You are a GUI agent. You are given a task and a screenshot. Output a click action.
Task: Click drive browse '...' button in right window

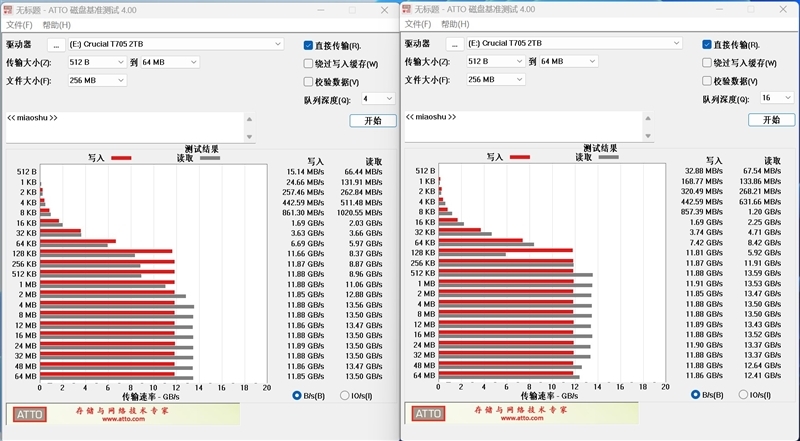coord(455,44)
